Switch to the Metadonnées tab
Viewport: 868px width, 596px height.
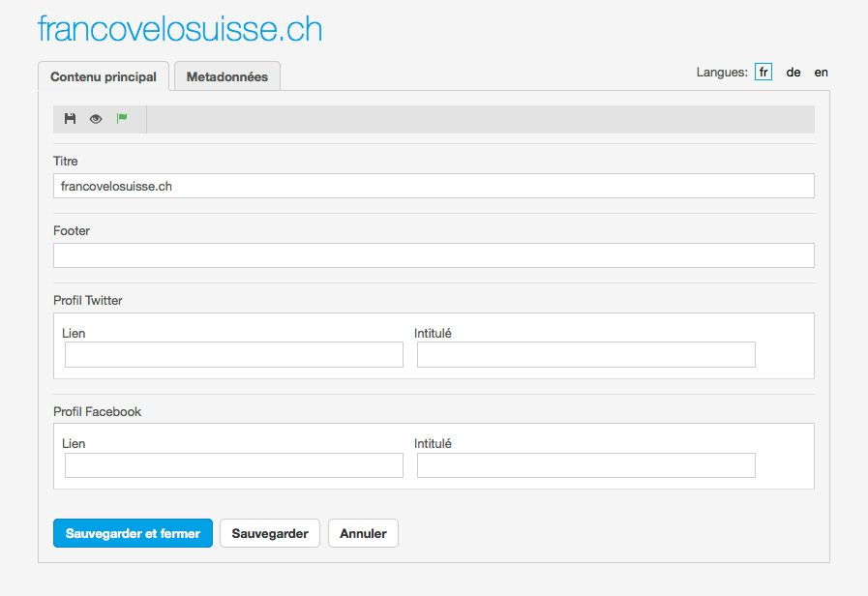coord(227,76)
